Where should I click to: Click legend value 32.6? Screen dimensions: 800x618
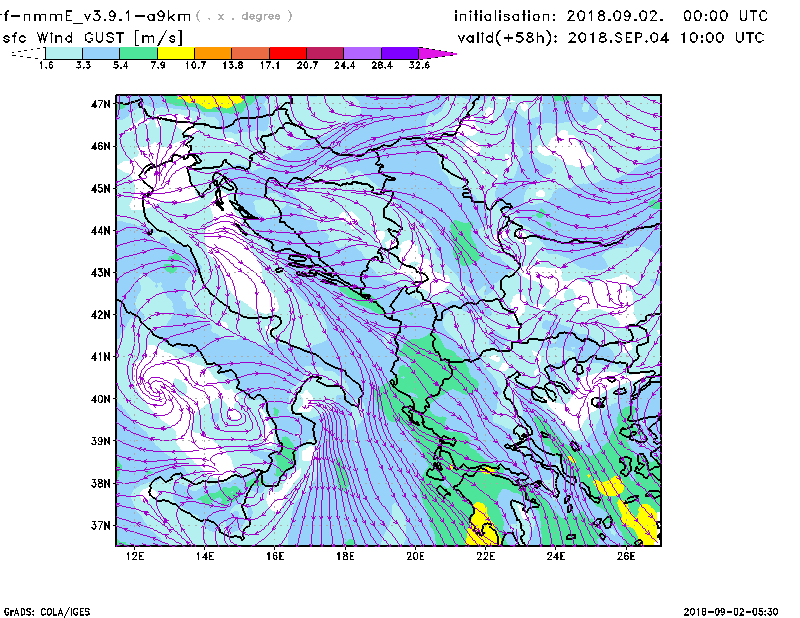coord(419,65)
